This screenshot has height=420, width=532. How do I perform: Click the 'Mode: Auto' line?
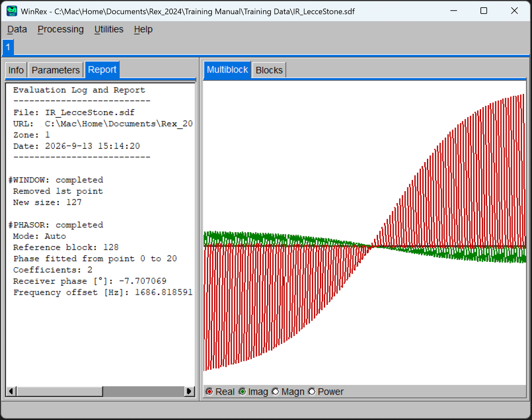tap(39, 236)
